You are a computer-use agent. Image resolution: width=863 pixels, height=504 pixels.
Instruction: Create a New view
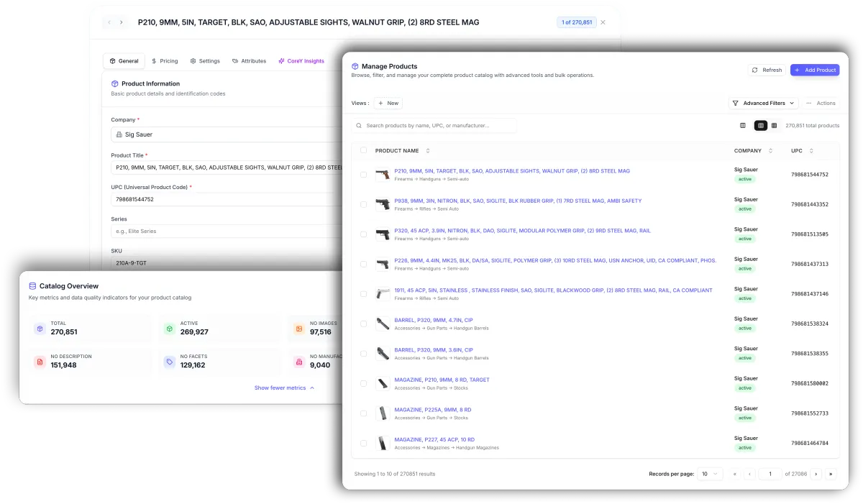point(388,103)
